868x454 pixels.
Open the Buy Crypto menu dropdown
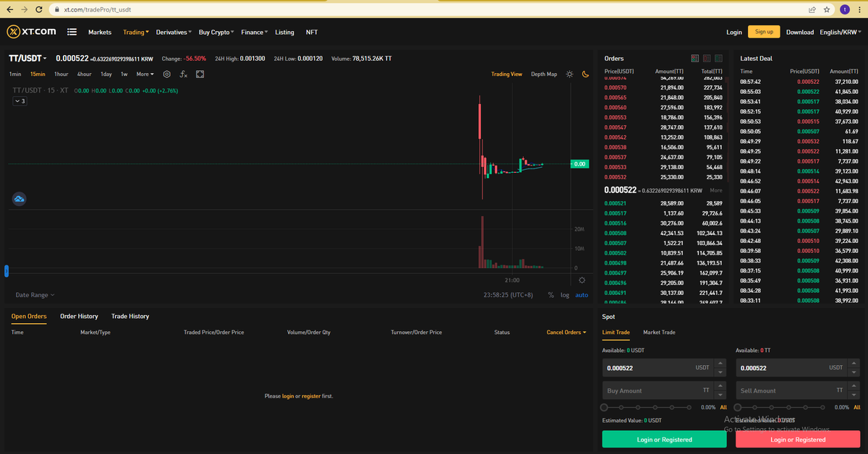click(x=217, y=32)
